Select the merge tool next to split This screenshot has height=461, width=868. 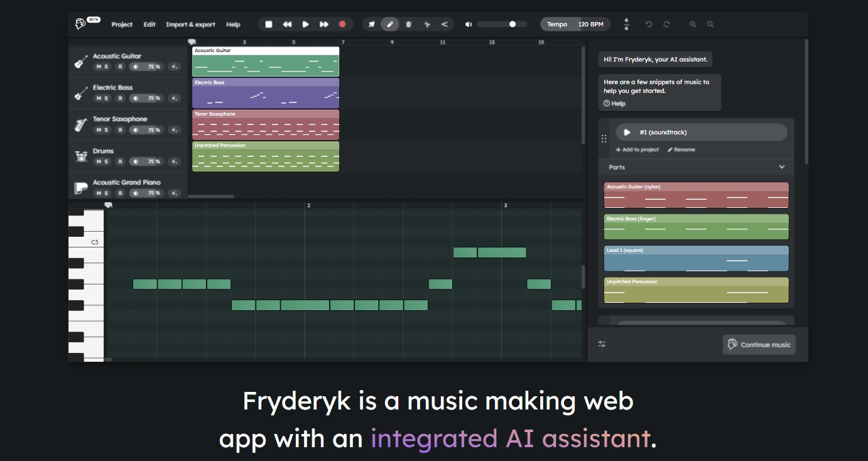[x=445, y=24]
